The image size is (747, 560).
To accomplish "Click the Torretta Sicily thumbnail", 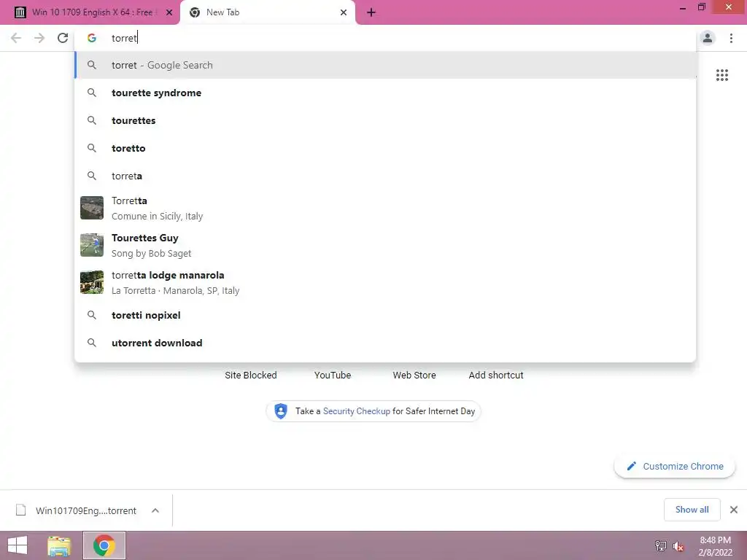I will tap(92, 208).
